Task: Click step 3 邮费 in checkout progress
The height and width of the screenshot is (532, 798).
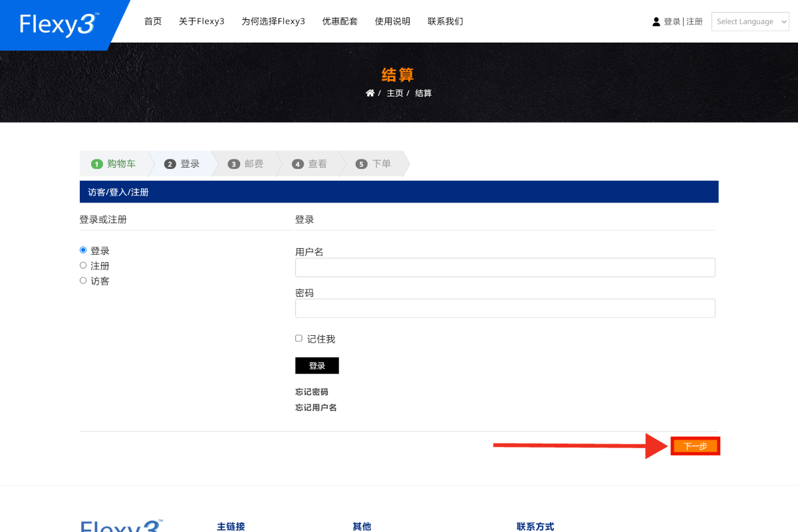Action: point(245,164)
